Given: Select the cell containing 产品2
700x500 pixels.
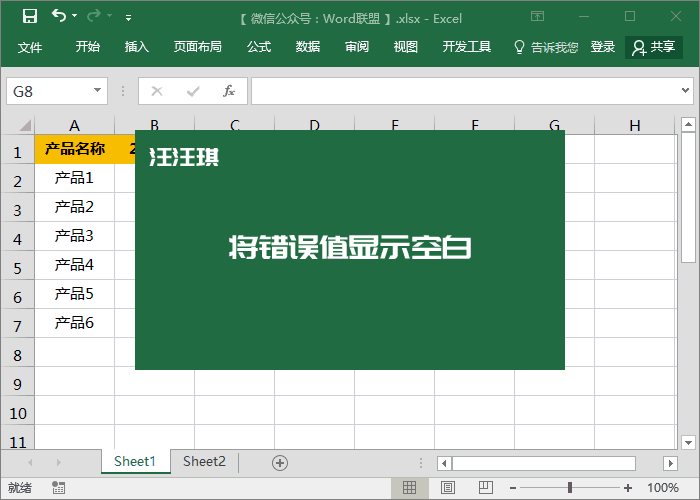Looking at the screenshot, I should tap(75, 207).
